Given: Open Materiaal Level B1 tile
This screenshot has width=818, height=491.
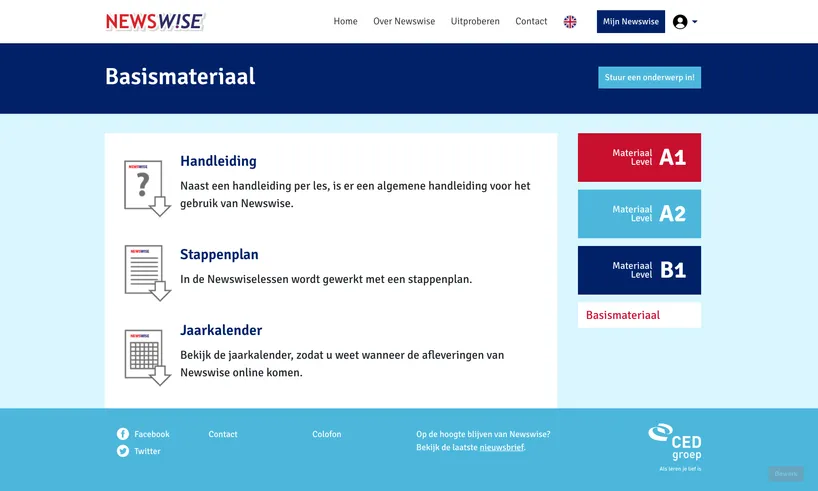Looking at the screenshot, I should coord(639,270).
